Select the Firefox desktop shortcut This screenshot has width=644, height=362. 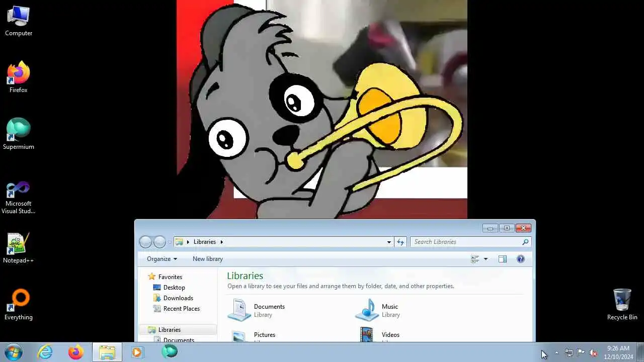click(19, 78)
